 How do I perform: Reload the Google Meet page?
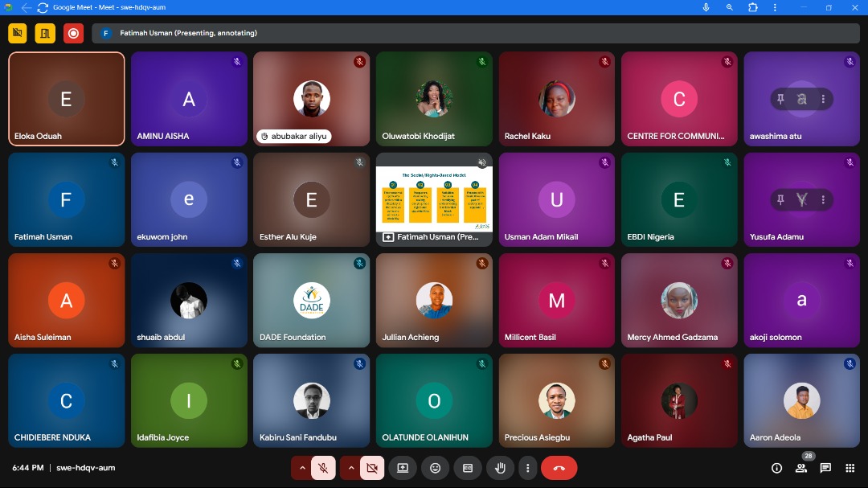[43, 7]
